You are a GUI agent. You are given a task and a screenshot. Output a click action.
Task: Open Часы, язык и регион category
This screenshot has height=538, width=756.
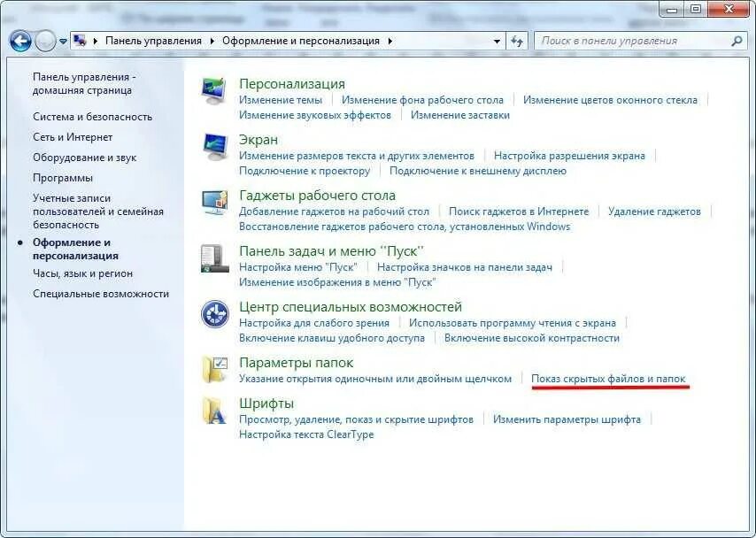(83, 273)
